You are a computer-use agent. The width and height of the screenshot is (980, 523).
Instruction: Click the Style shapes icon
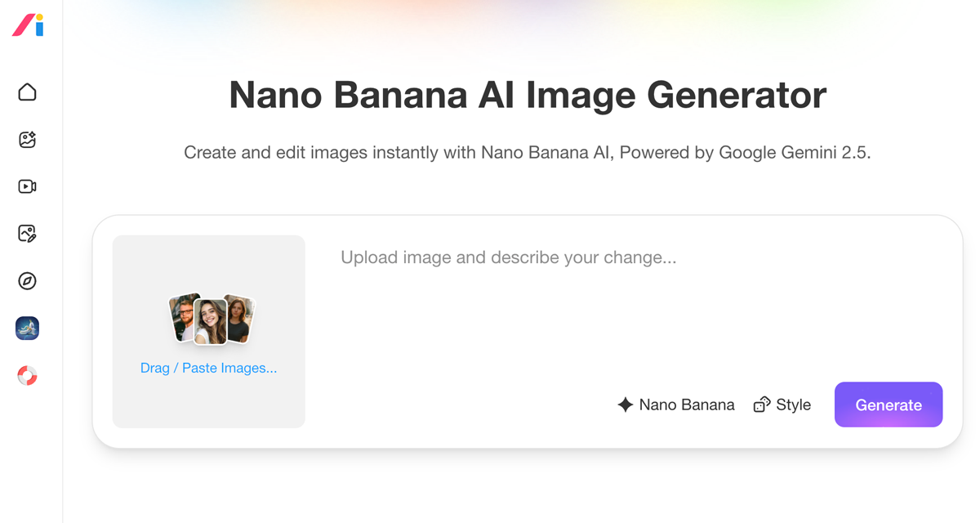pos(761,405)
